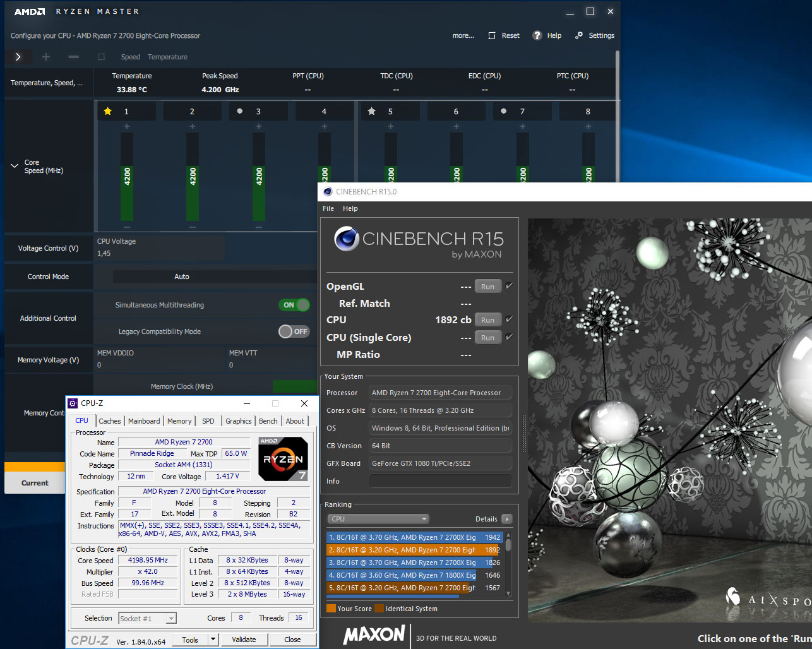Open the CPU ranking dropdown
Image resolution: width=812 pixels, height=649 pixels.
378,519
